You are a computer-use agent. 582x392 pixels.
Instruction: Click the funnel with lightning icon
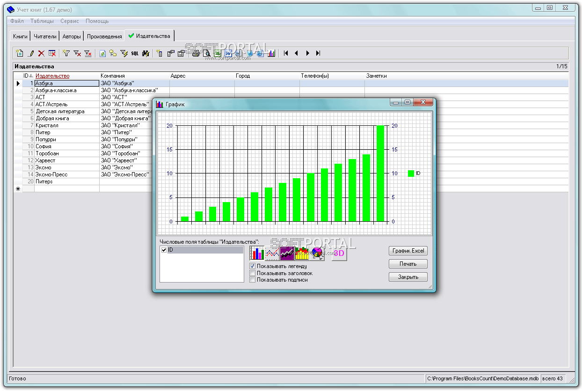[124, 53]
